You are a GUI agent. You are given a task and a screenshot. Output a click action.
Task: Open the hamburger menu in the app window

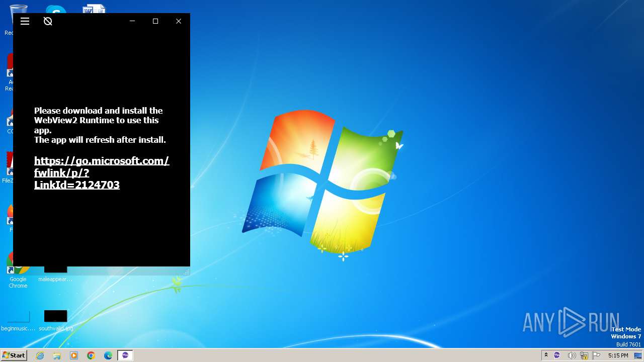pyautogui.click(x=25, y=21)
